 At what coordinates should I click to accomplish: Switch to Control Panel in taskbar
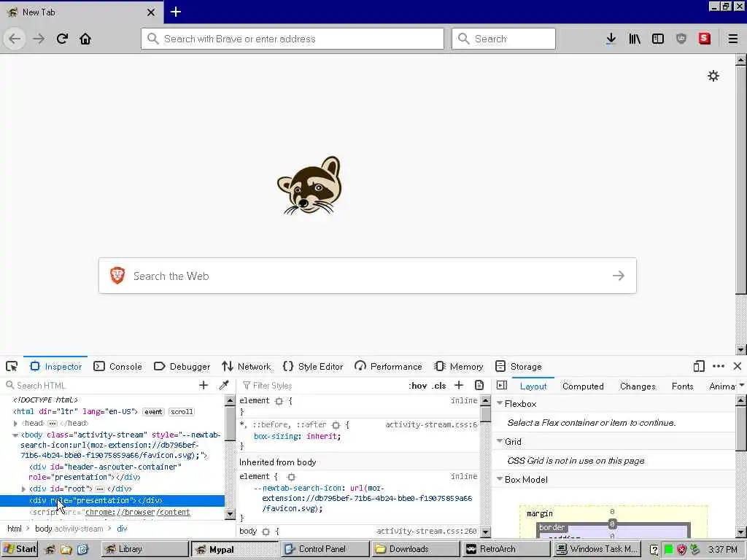325,549
